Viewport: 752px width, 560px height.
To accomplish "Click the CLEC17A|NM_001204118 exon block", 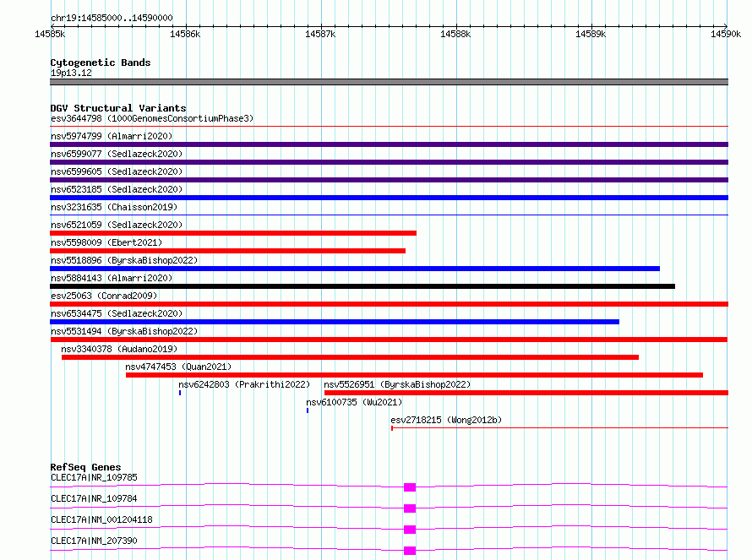I will 410,530.
